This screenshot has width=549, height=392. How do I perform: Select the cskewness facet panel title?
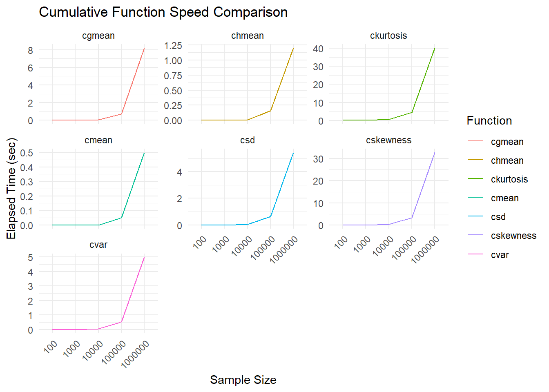click(x=388, y=140)
